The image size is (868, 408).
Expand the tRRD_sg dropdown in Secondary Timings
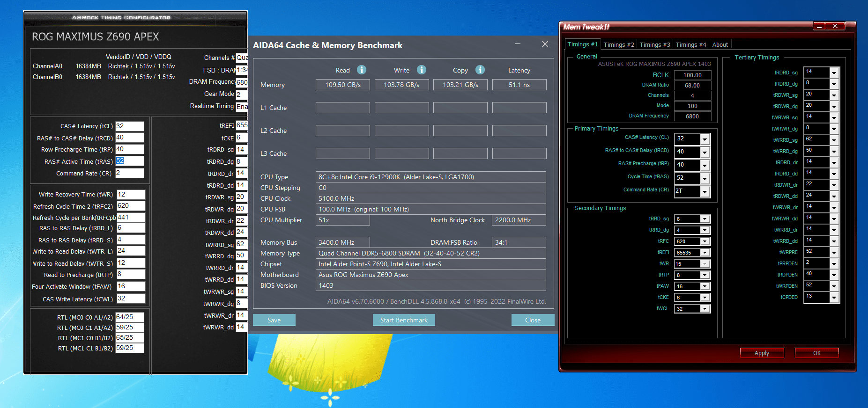pos(705,219)
